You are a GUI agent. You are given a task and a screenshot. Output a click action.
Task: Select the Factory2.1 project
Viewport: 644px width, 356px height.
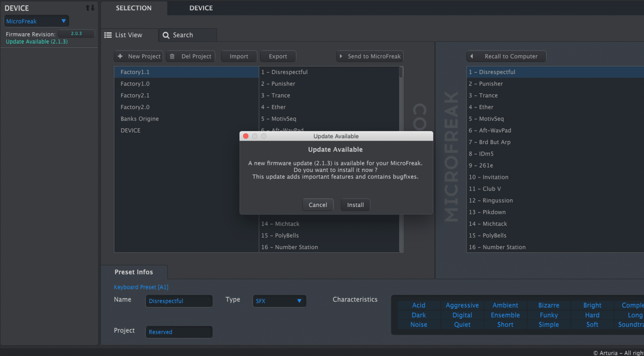(x=135, y=95)
